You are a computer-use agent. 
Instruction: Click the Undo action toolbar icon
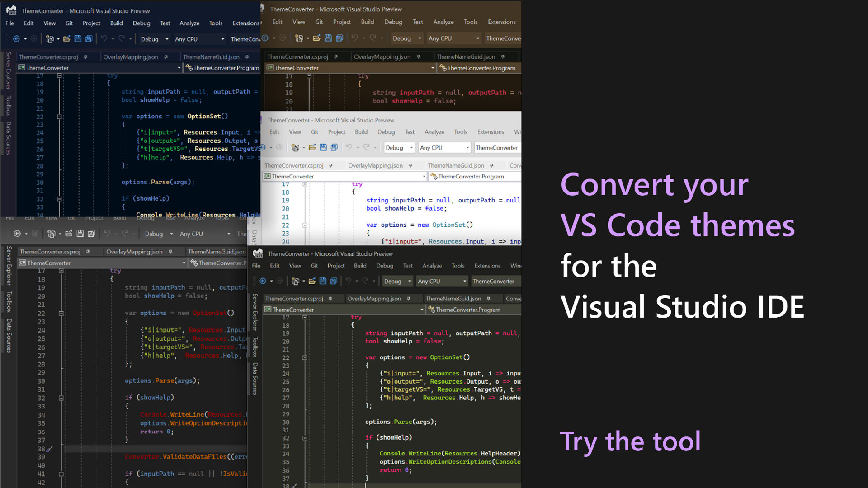pos(103,39)
